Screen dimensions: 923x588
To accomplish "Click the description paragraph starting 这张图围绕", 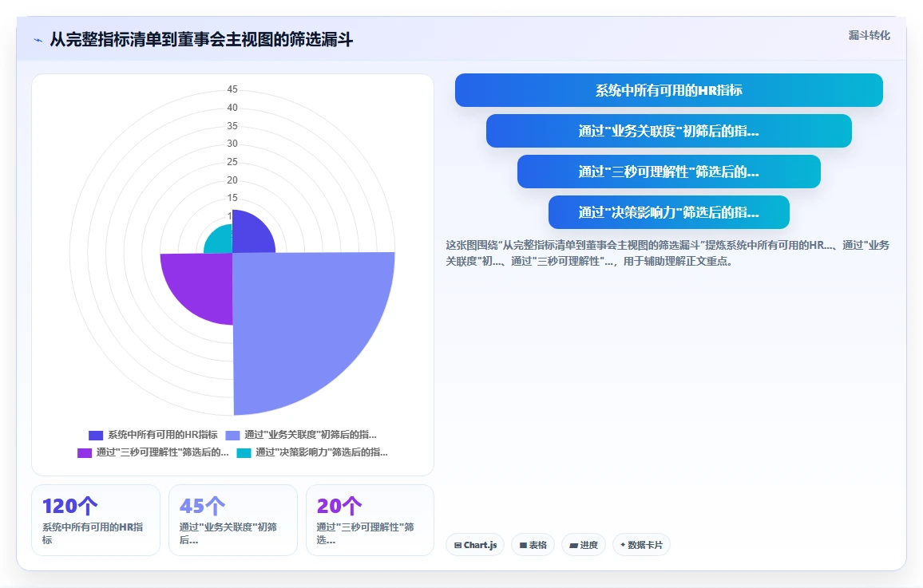I will (x=667, y=253).
